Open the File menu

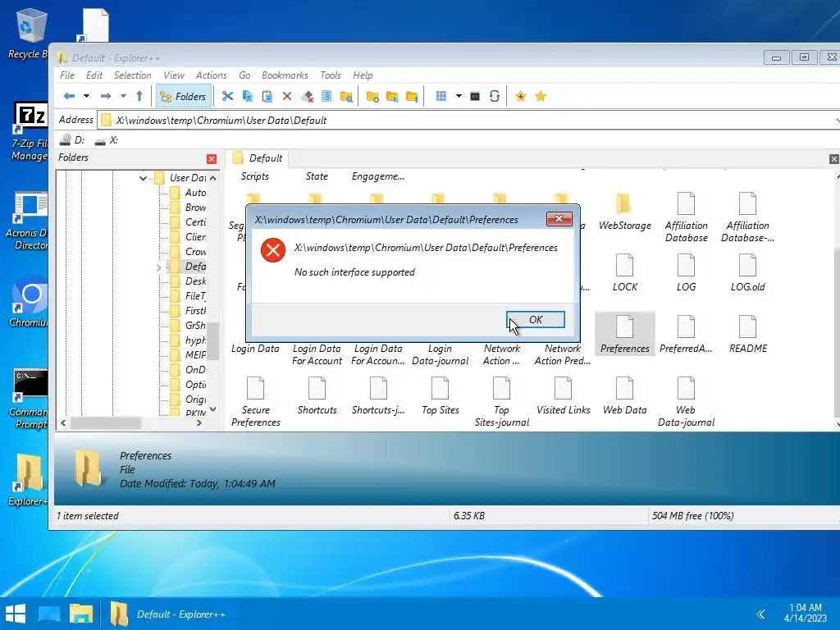[x=67, y=75]
